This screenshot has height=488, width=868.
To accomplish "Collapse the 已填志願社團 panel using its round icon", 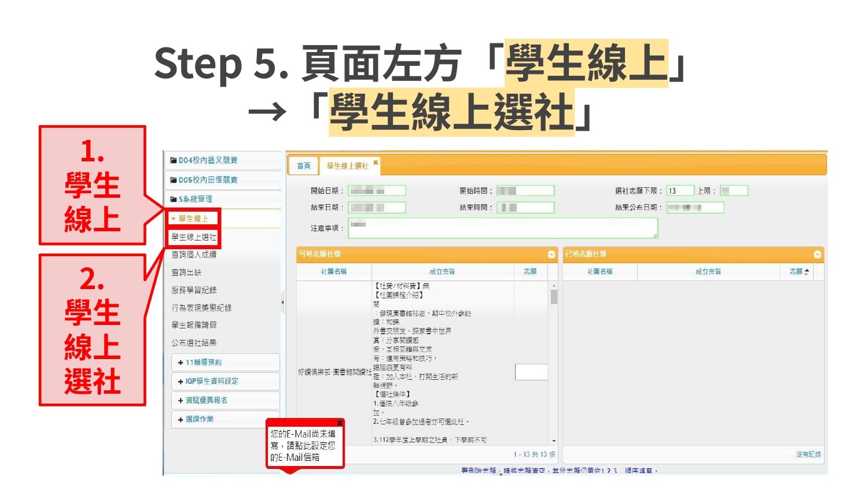I will (x=817, y=254).
